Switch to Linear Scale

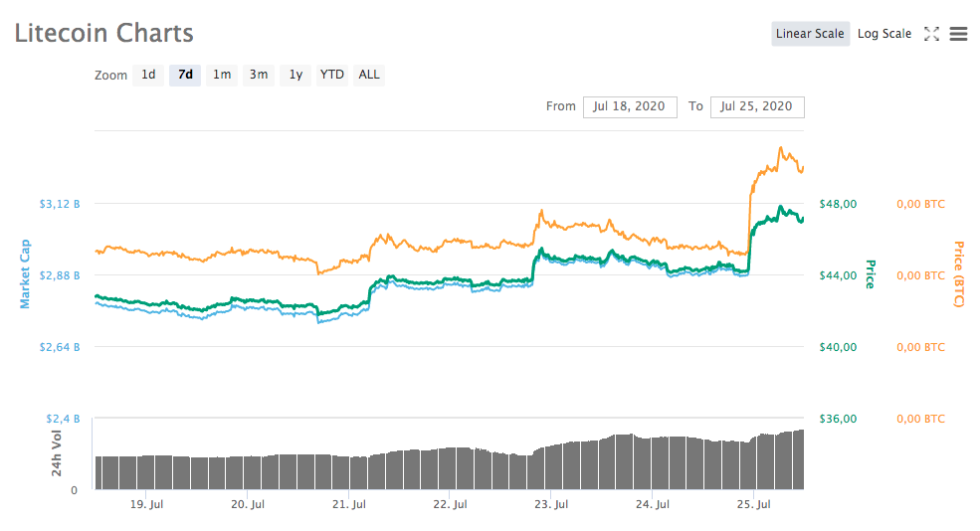click(810, 34)
